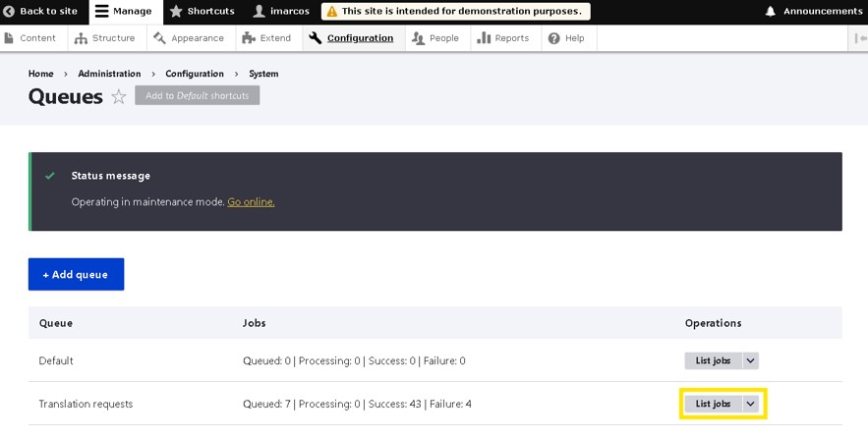This screenshot has height=438, width=868.
Task: Open the Help page
Action: (x=566, y=38)
